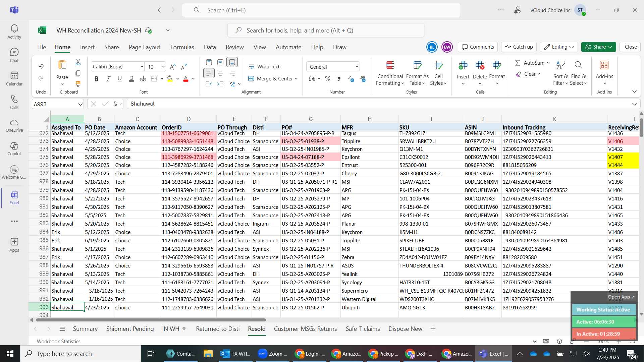
Task: Open Calls in Teams sidebar
Action: pos(14,102)
